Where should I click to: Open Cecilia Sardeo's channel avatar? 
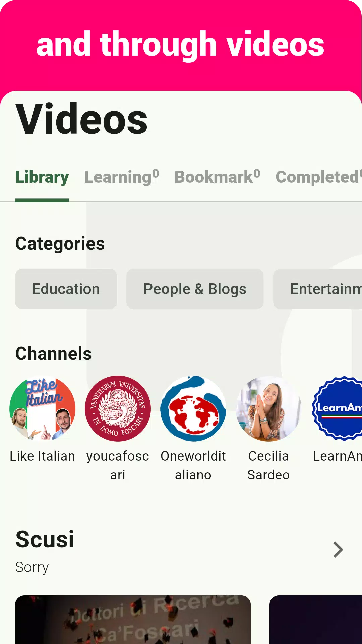[x=268, y=409]
